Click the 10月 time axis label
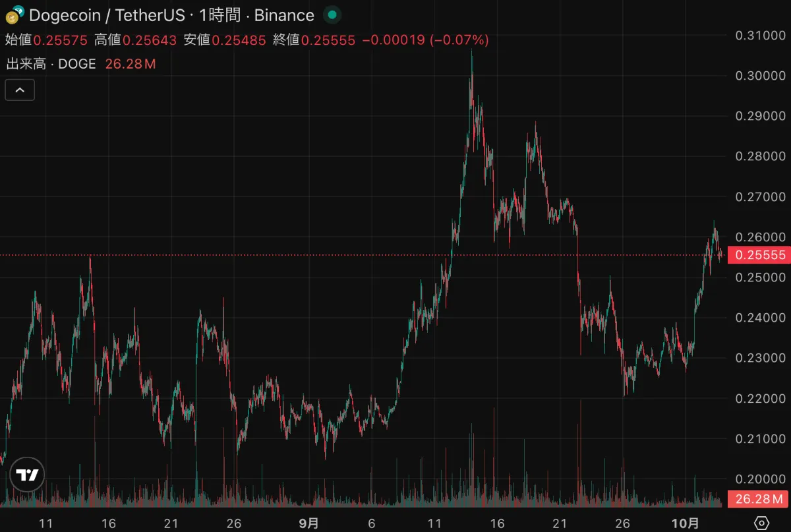 [685, 523]
